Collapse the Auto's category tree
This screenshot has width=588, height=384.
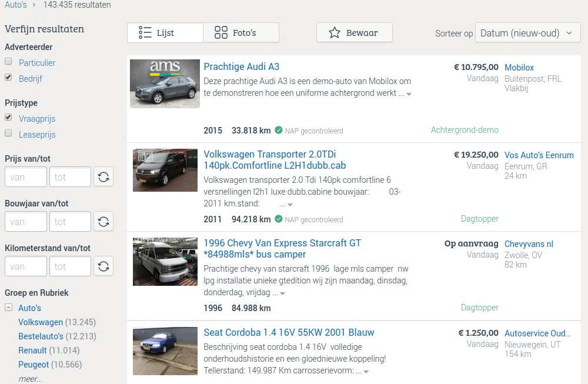[x=8, y=307]
